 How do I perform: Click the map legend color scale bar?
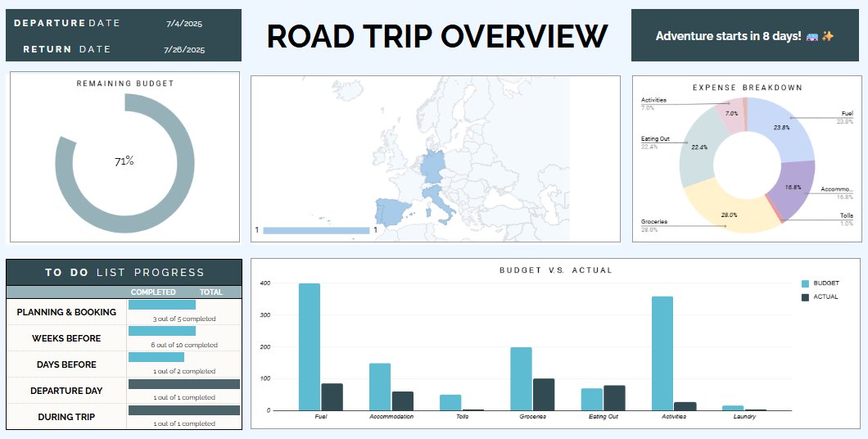tap(316, 230)
